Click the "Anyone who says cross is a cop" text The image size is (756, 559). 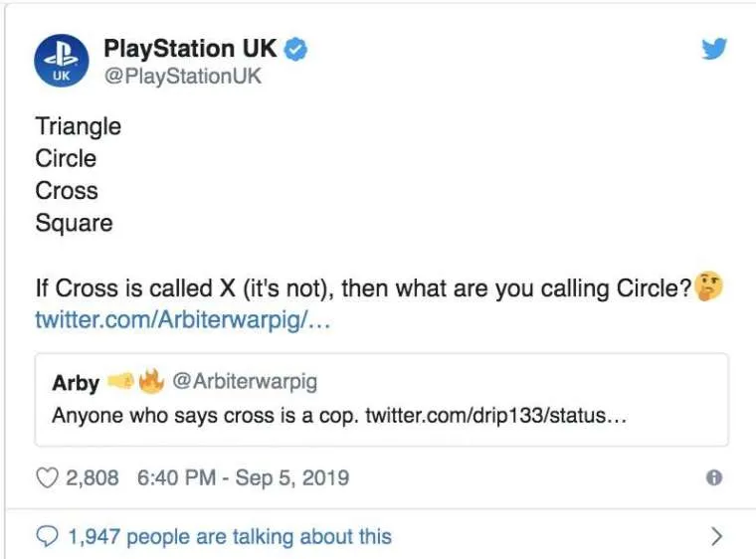(x=205, y=414)
